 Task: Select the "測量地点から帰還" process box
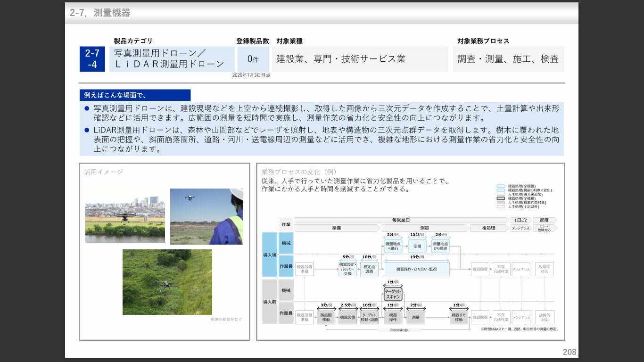[440, 247]
